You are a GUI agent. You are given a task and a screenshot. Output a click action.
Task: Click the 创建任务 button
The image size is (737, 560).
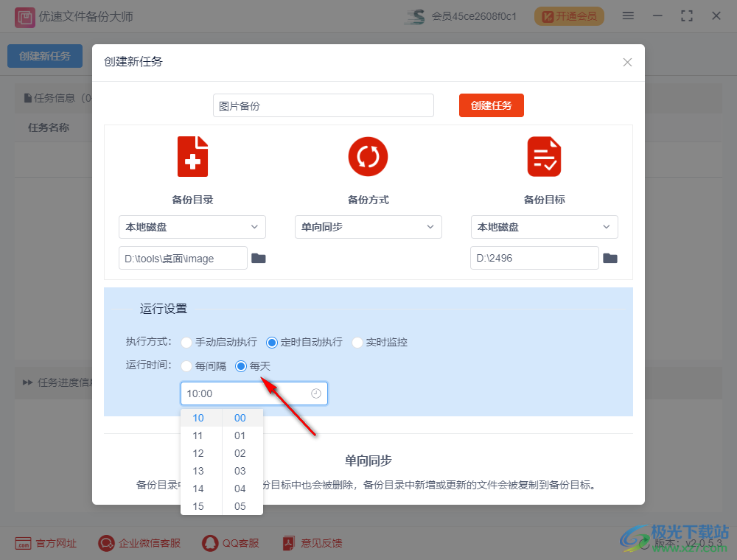(x=491, y=105)
